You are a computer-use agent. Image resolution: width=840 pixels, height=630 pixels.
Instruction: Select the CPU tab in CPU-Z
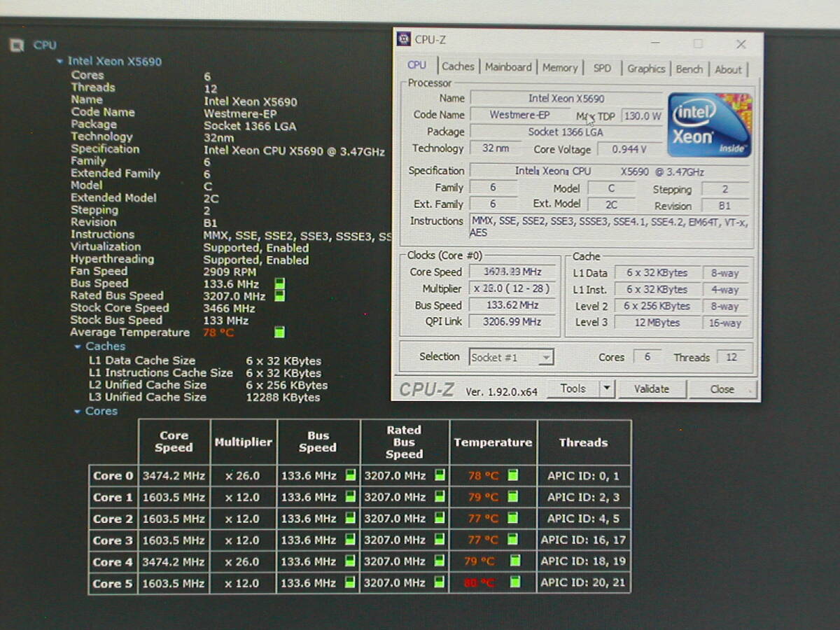(416, 65)
